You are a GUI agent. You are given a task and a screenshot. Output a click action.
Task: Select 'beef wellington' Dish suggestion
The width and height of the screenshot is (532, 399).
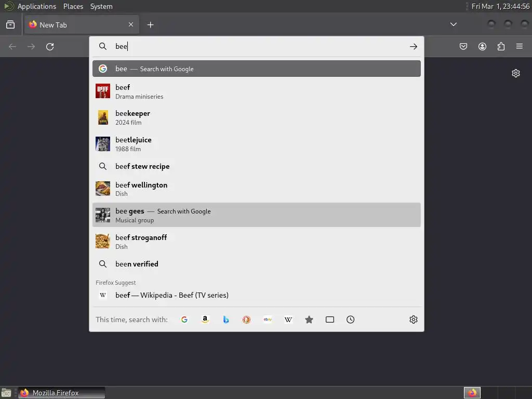tap(257, 189)
